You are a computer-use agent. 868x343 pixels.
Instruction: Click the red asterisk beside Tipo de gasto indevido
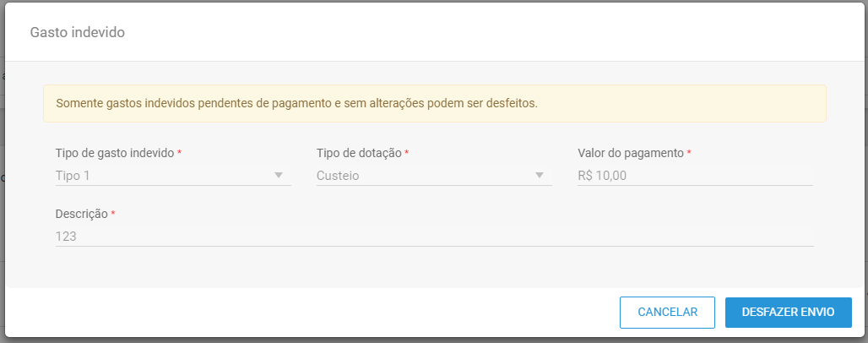point(179,153)
